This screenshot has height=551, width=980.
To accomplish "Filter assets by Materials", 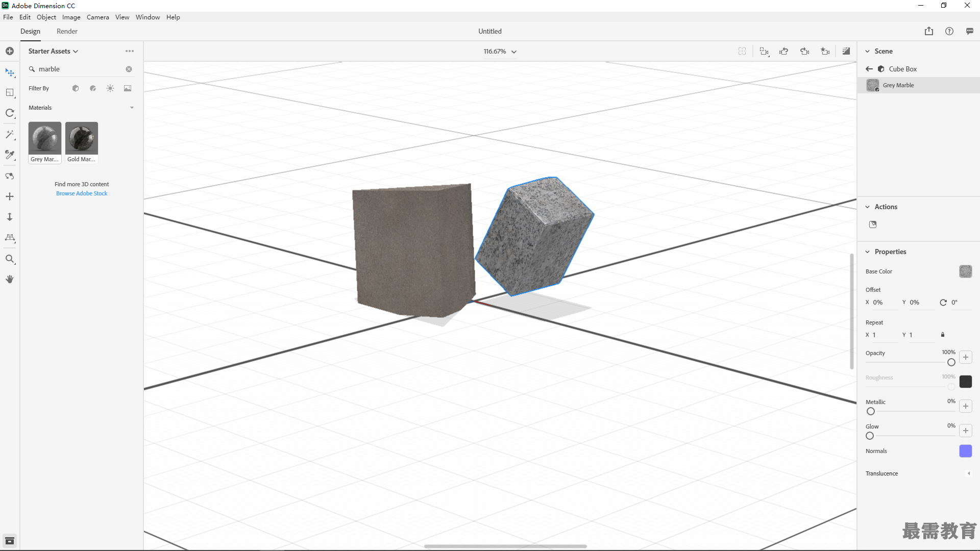I will [x=93, y=88].
